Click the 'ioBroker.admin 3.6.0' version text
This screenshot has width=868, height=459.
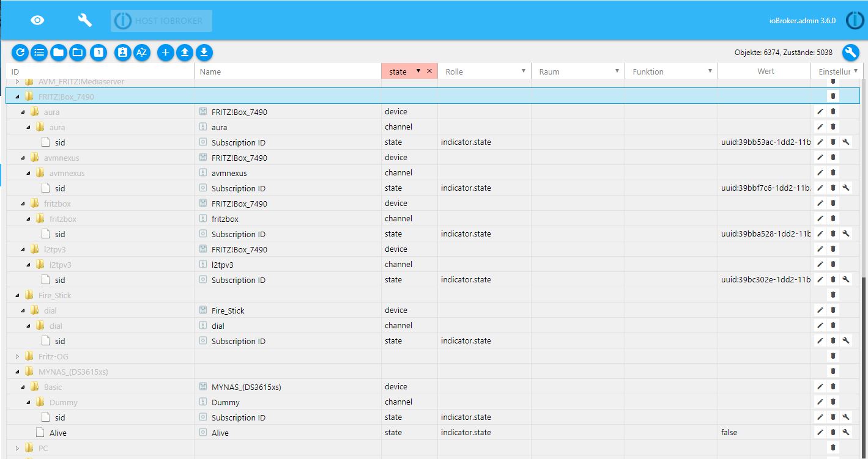(x=802, y=20)
